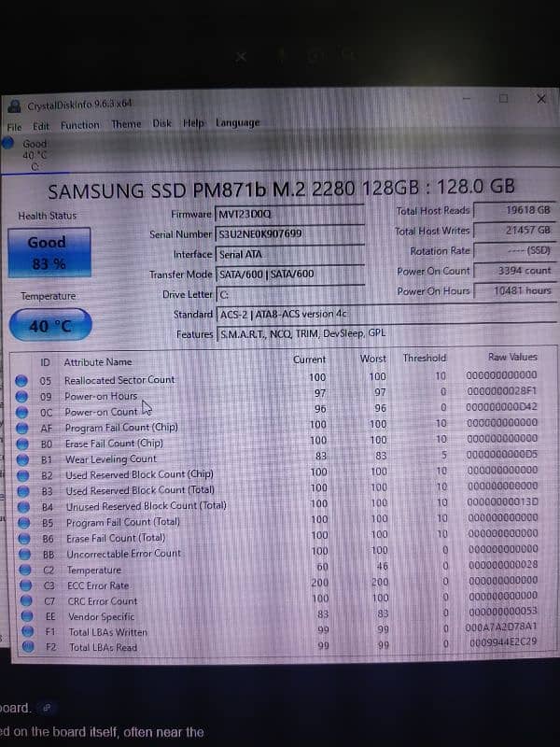Click status icon for Used Reserved Block Count (Total)
Screen dimensions: 560x747
click(23, 491)
